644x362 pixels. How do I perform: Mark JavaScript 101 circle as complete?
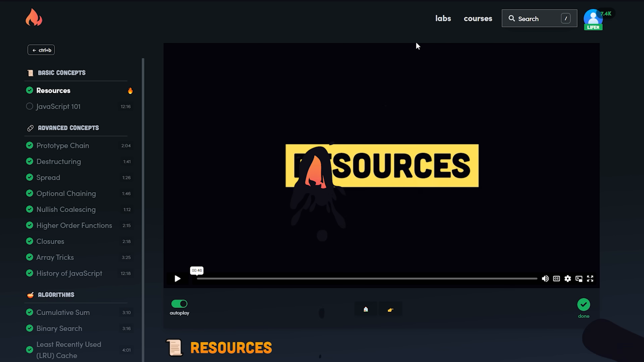[30, 106]
